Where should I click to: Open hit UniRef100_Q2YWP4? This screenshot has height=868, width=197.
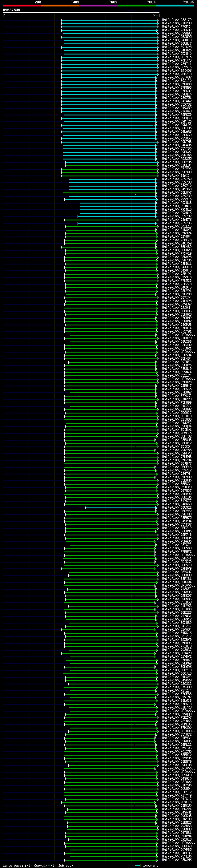tap(177, 237)
